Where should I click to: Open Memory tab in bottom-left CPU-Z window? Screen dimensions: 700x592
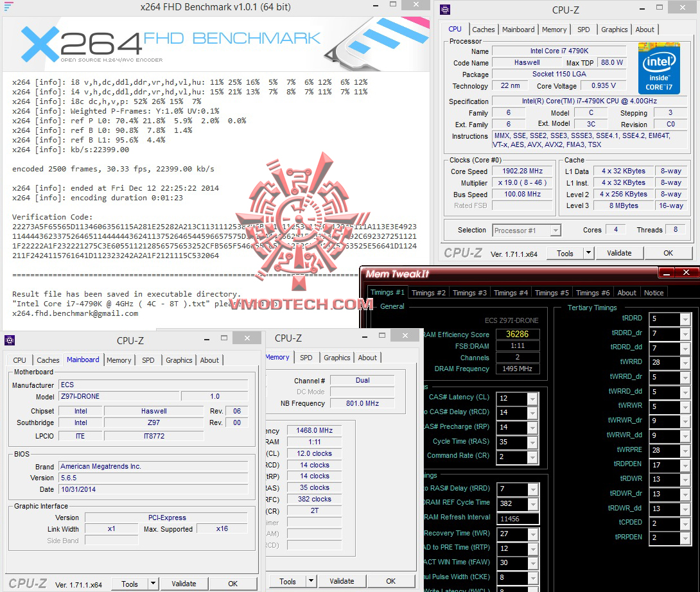[x=119, y=360]
